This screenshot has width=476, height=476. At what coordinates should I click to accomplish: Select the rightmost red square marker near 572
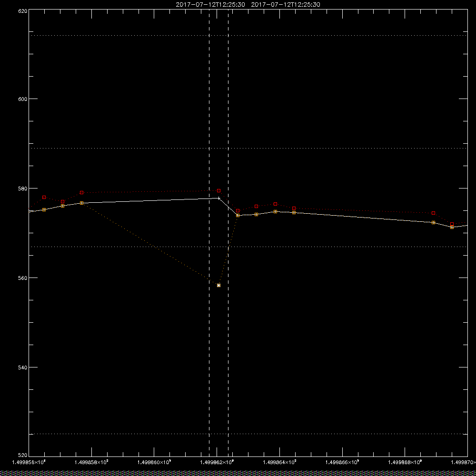452,224
